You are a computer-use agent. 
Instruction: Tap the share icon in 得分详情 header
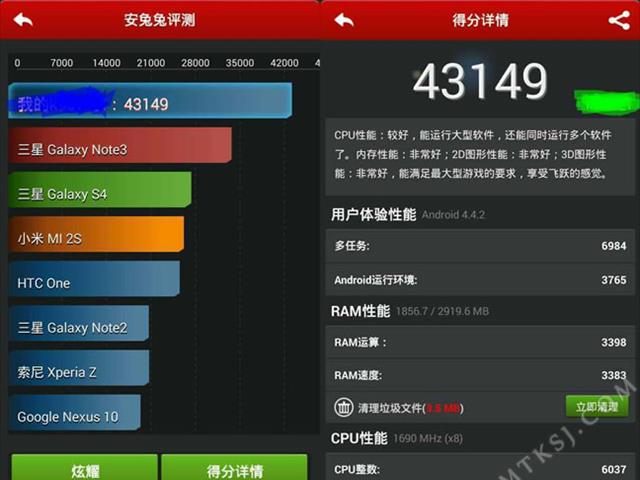click(619, 20)
